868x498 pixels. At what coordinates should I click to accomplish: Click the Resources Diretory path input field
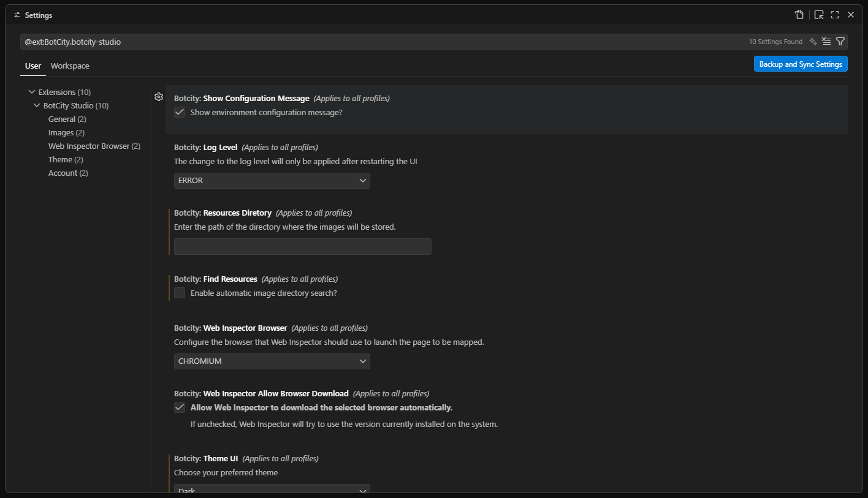[x=303, y=246]
